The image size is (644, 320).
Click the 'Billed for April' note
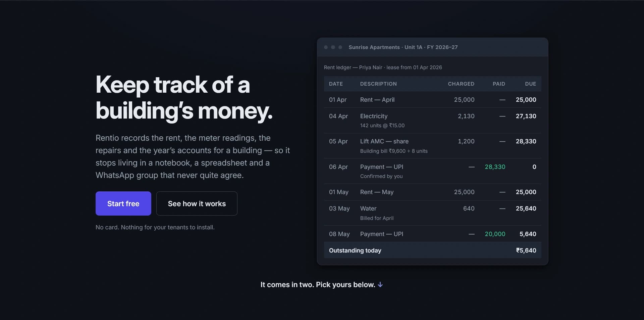(x=377, y=218)
